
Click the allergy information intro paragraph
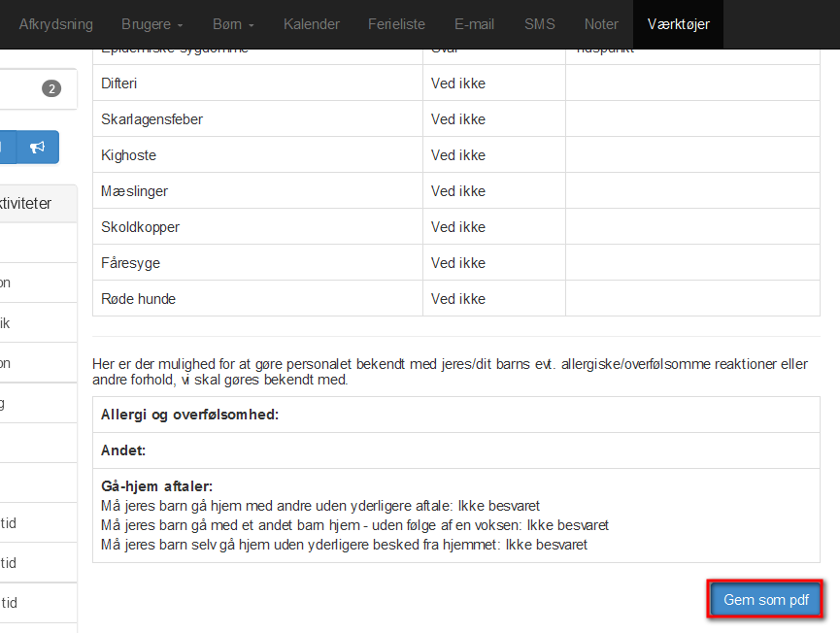coord(450,372)
